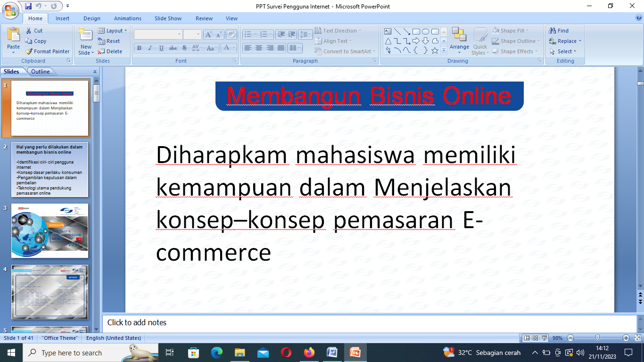The image size is (644, 362).
Task: Toggle Underline text formatting
Action: 161,48
